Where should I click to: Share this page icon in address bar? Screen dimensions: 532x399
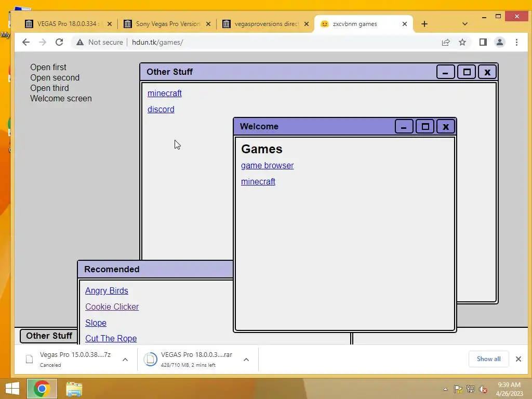point(445,42)
